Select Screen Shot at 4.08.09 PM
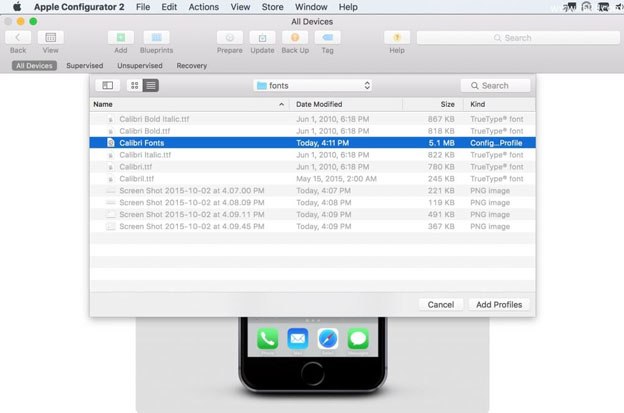 (x=312, y=203)
